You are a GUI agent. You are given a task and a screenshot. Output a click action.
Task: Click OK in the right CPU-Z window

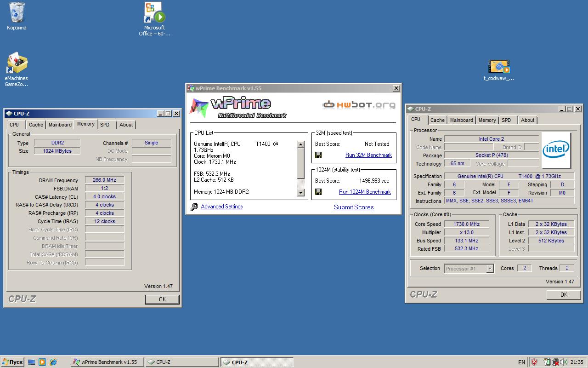coord(564,294)
